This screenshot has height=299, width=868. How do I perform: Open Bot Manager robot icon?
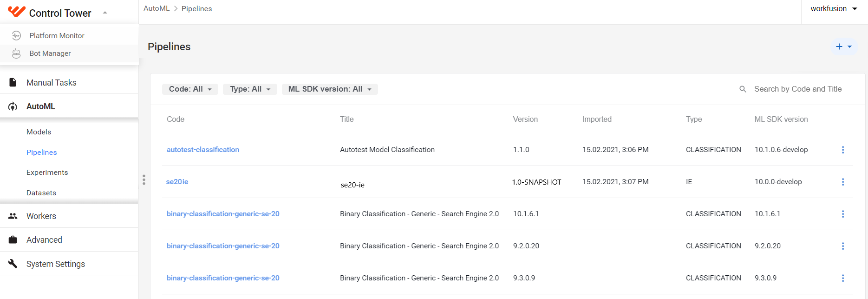(16, 53)
